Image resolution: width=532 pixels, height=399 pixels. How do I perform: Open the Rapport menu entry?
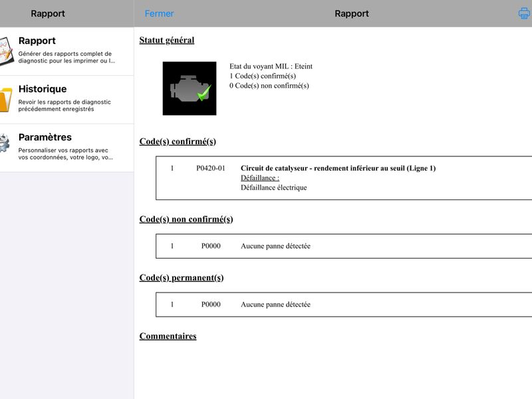[67, 51]
